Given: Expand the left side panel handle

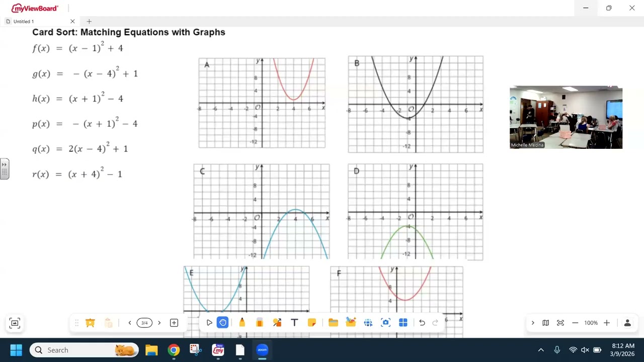Looking at the screenshot, I should point(4,169).
